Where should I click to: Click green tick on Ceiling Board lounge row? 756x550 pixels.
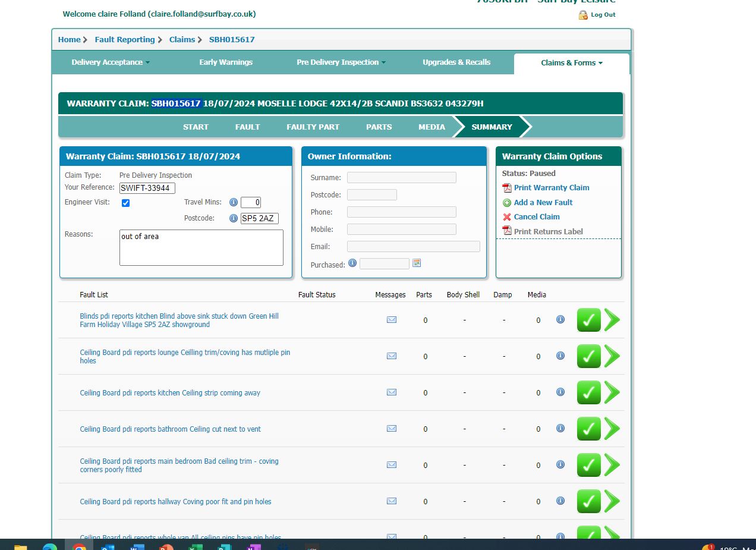click(x=589, y=356)
